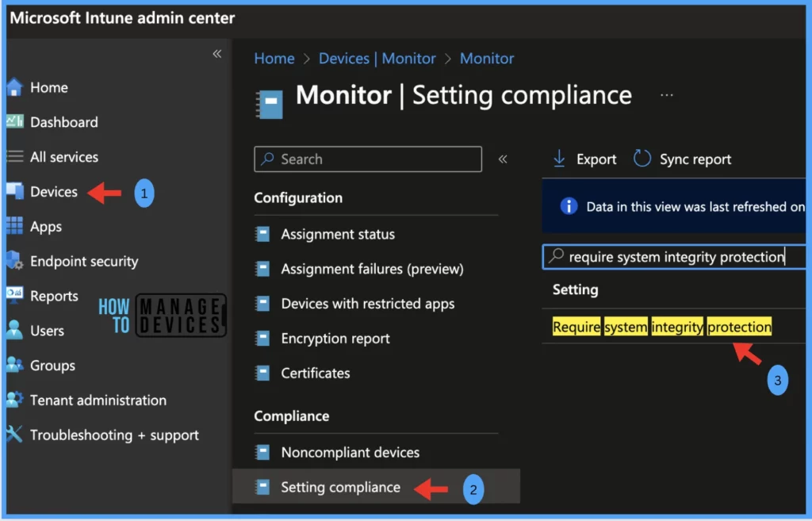The image size is (812, 521).
Task: Click the Monitor breadcrumb link
Action: pos(487,58)
